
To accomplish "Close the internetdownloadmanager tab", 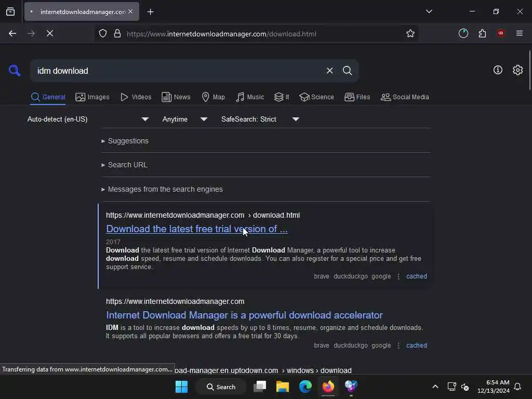I will click(130, 11).
